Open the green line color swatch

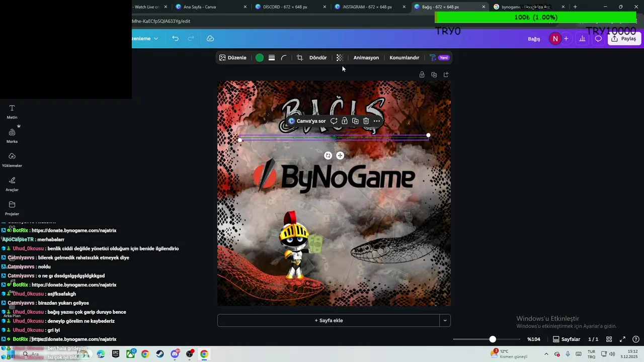coord(260,58)
